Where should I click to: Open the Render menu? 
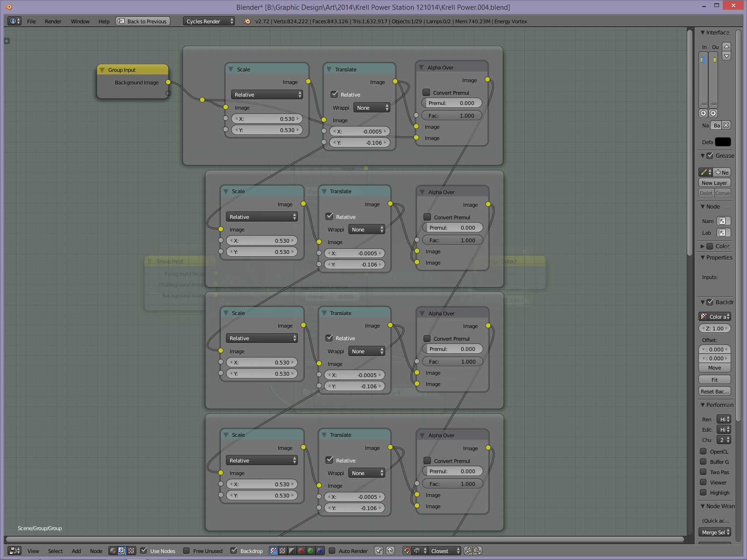point(53,21)
